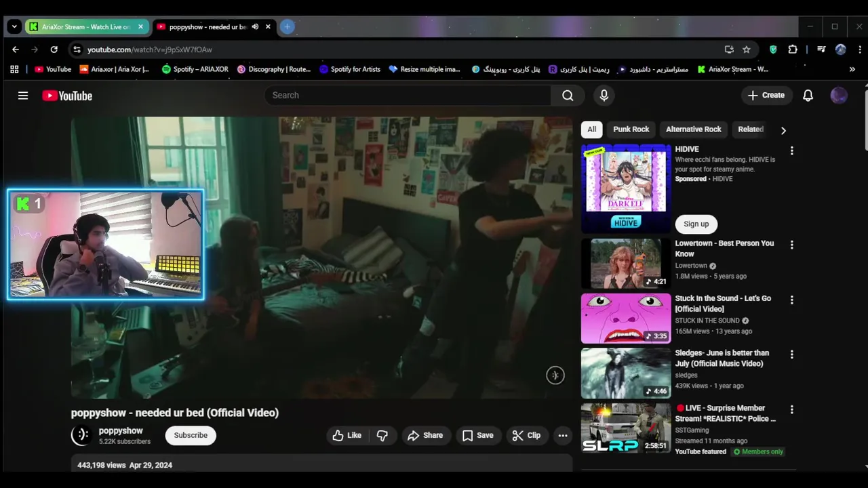Open the Resize multiple images bookmark

click(x=425, y=69)
